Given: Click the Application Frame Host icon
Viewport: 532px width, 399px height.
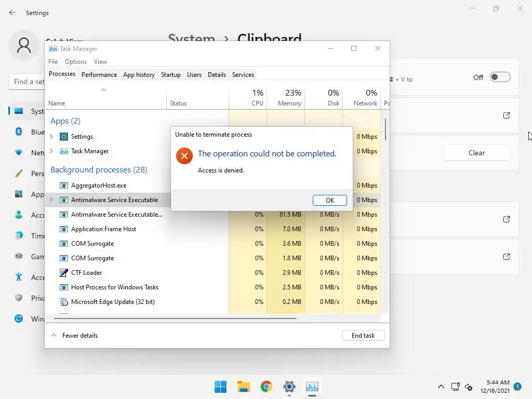Looking at the screenshot, I should [64, 229].
